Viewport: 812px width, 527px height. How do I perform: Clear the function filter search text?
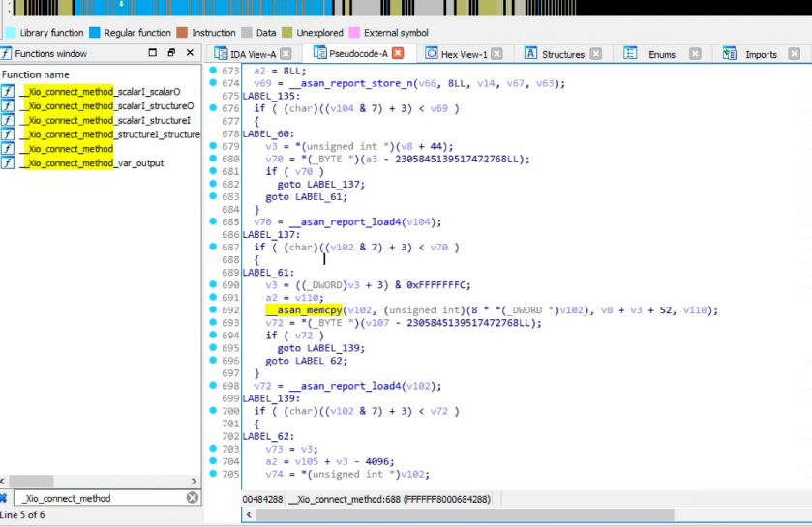193,498
